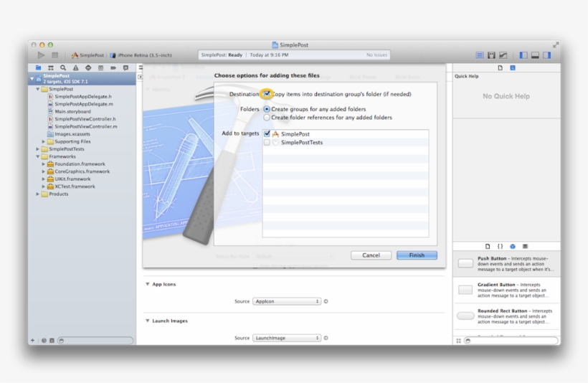
Task: Enter full screen with window arrows icon
Action: [556, 45]
